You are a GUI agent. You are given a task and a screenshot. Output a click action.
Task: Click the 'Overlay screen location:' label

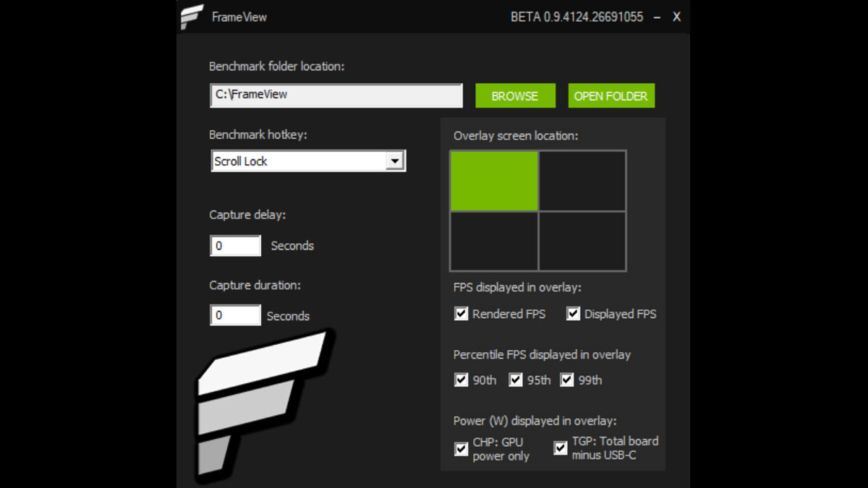tap(516, 136)
